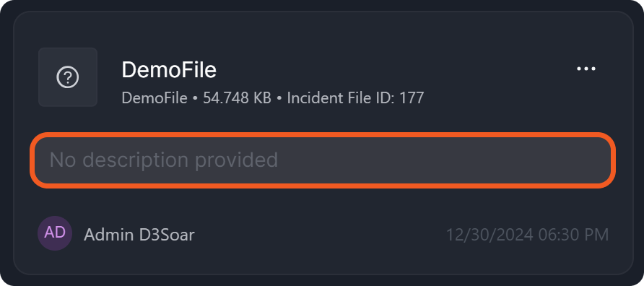View the purple AD profile circle

pyautogui.click(x=55, y=233)
